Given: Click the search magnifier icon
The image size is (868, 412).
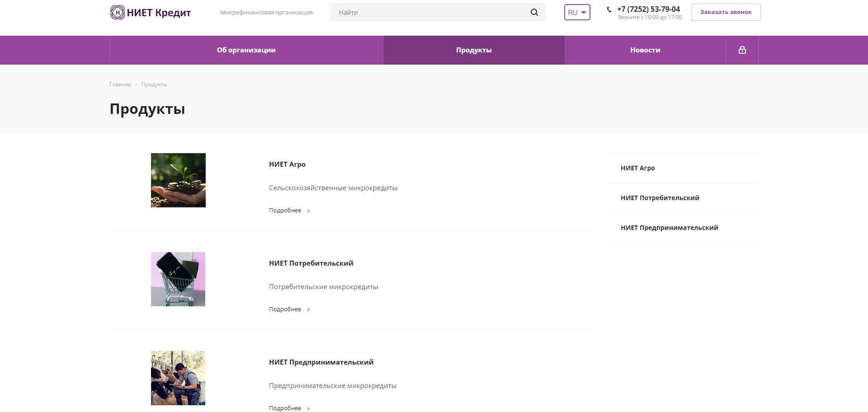Looking at the screenshot, I should (x=534, y=12).
